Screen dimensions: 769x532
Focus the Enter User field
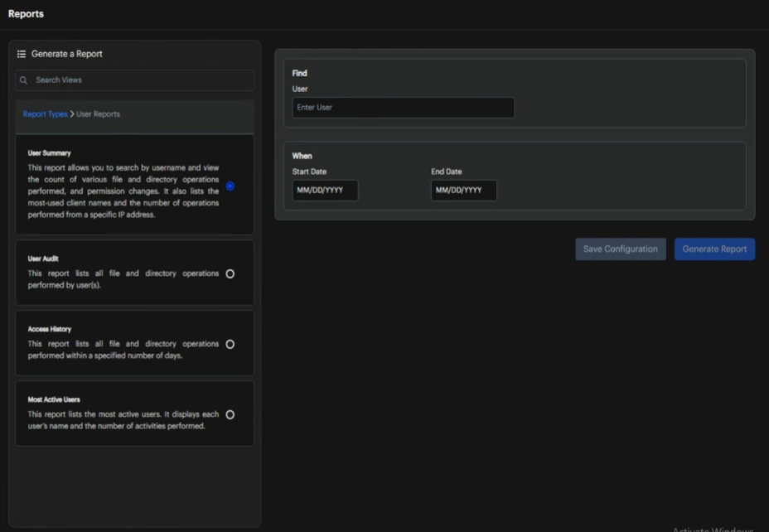click(403, 108)
